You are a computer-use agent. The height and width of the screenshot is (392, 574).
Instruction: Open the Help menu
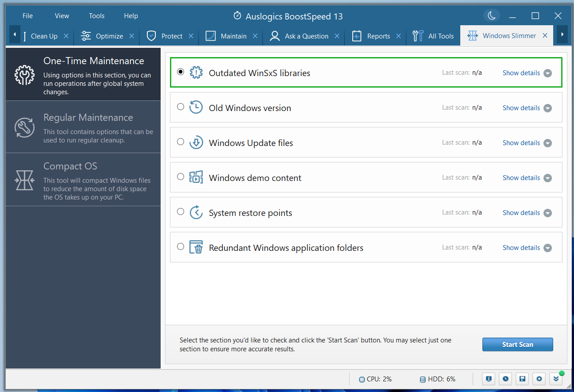click(x=131, y=16)
